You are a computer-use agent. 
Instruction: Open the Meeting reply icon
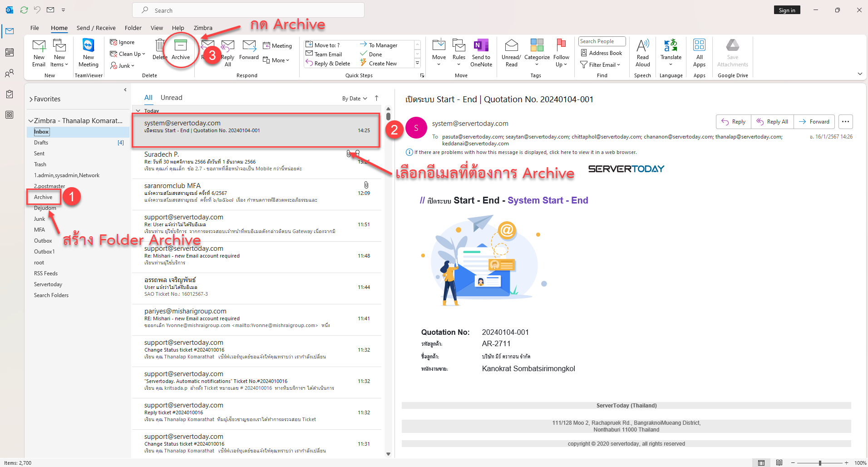(267, 46)
